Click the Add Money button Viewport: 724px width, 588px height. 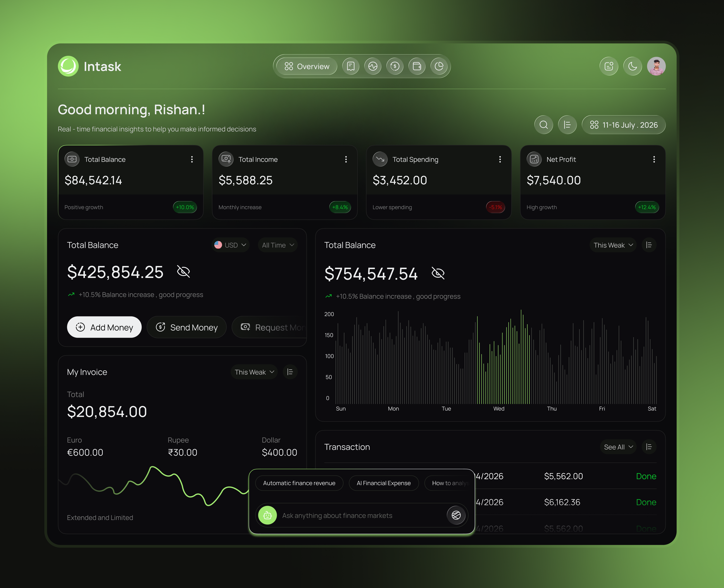[104, 327]
